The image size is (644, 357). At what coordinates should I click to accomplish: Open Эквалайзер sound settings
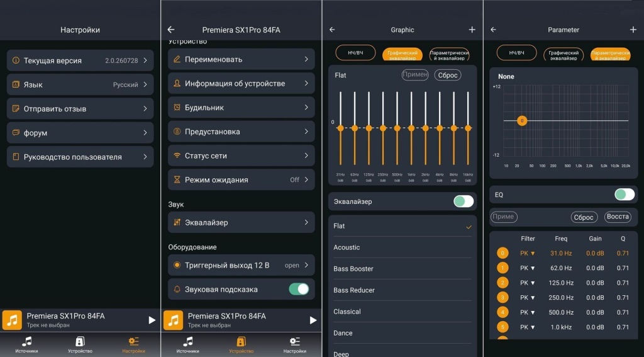coord(241,222)
